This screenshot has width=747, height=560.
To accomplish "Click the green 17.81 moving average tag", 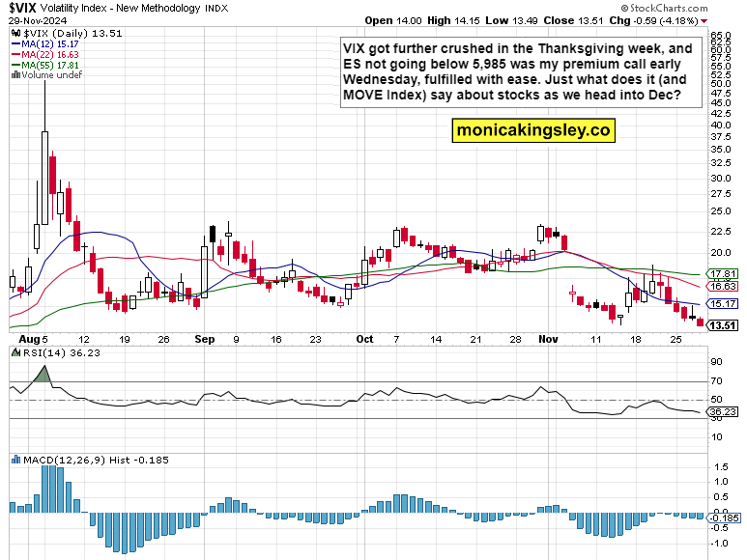I will point(723,274).
